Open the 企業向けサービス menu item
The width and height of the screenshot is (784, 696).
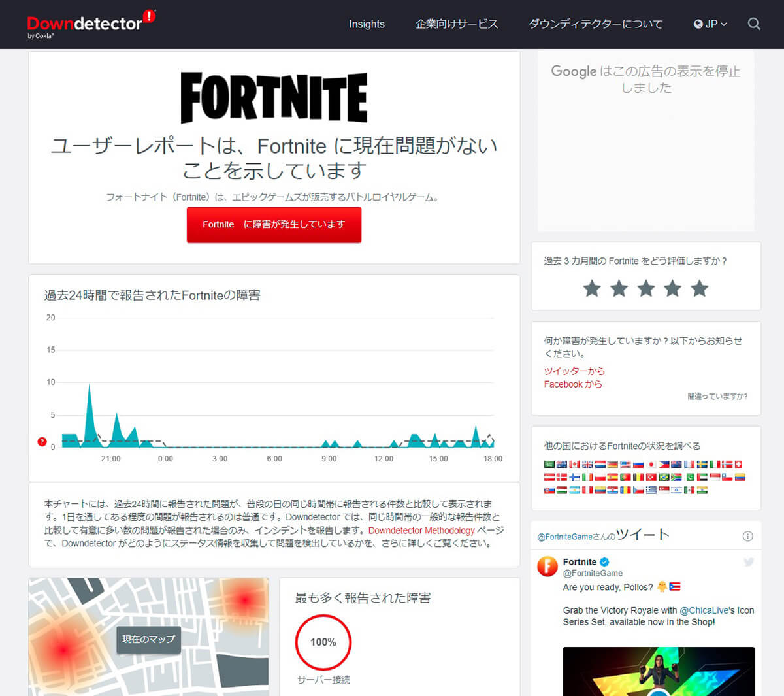click(x=457, y=24)
